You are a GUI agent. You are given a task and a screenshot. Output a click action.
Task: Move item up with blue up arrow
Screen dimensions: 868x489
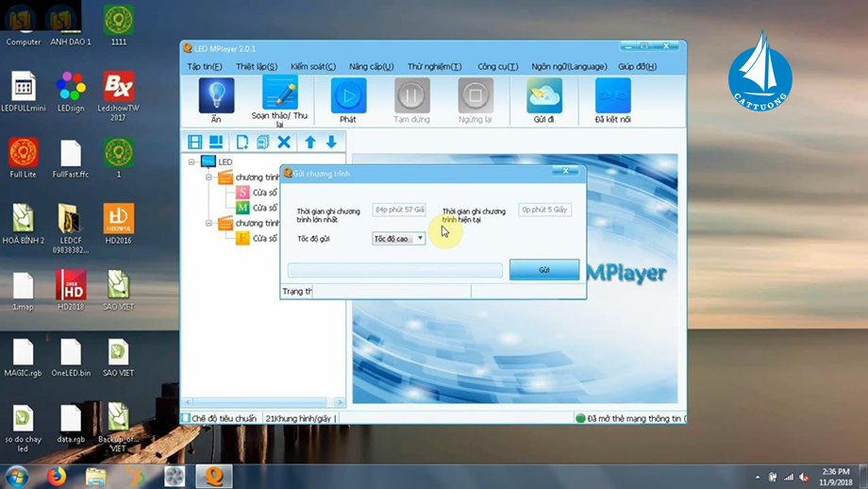310,142
